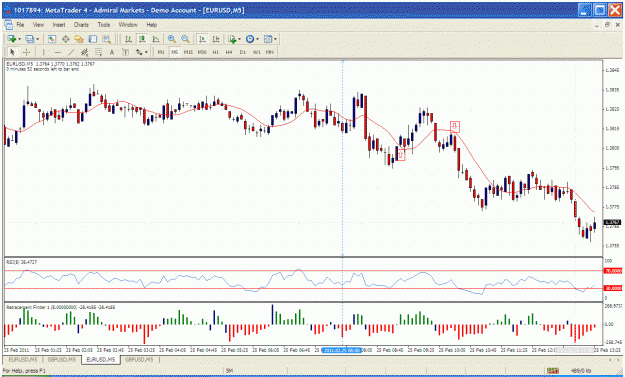Select the buy arrow marker on chart
Viewport: 625px width, 377px height.
click(x=401, y=155)
